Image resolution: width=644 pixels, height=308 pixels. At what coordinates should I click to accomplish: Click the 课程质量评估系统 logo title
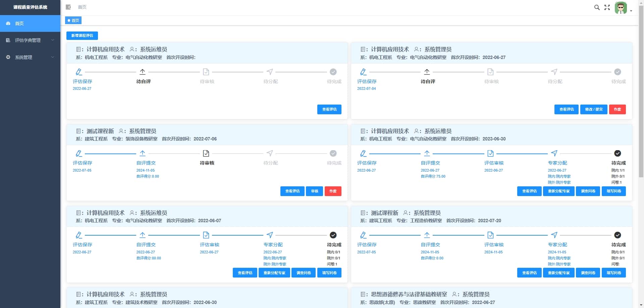30,7
